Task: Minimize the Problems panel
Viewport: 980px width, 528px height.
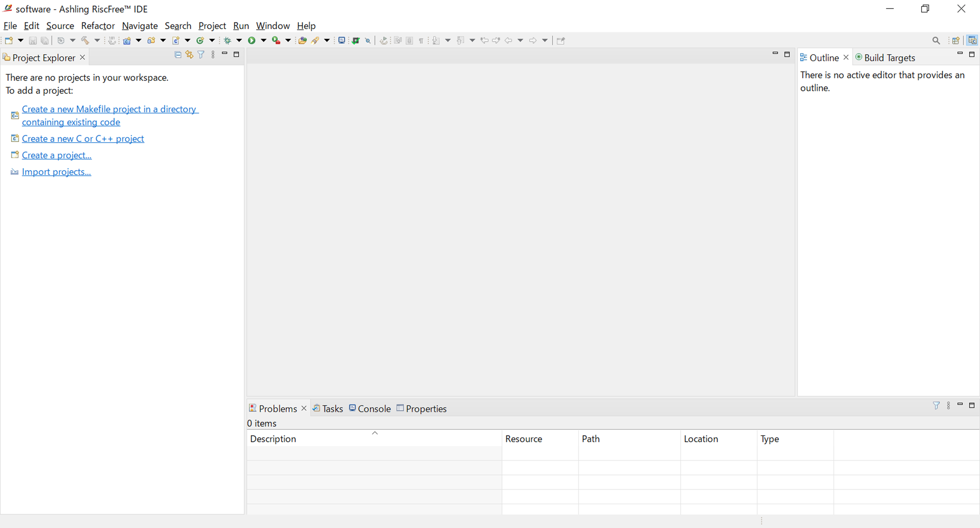Action: point(960,405)
